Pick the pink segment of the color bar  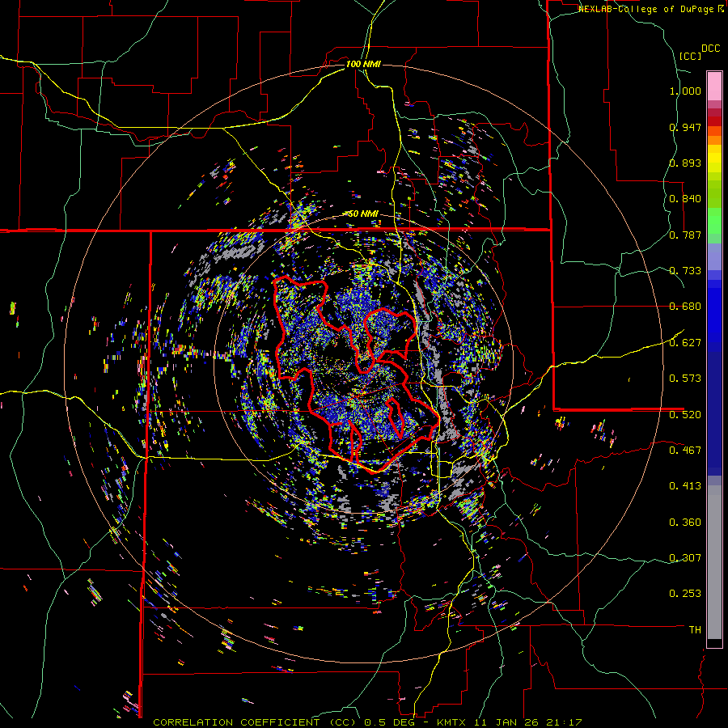[714, 86]
